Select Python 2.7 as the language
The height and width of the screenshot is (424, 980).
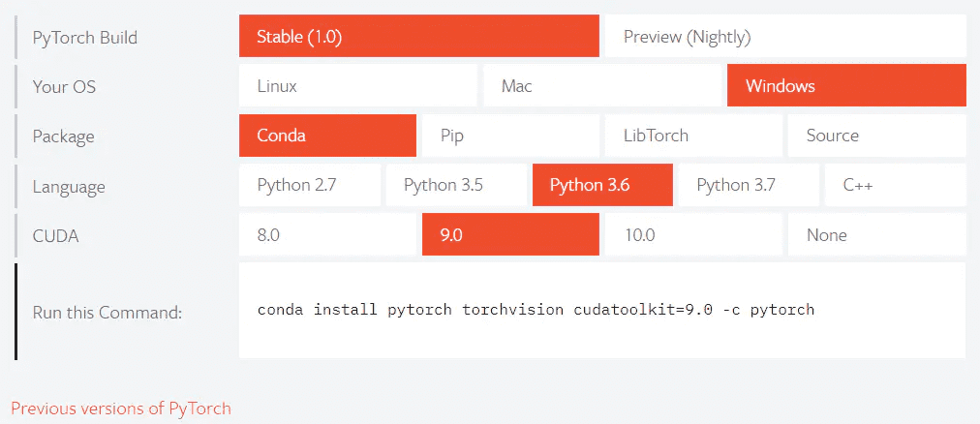pos(309,185)
